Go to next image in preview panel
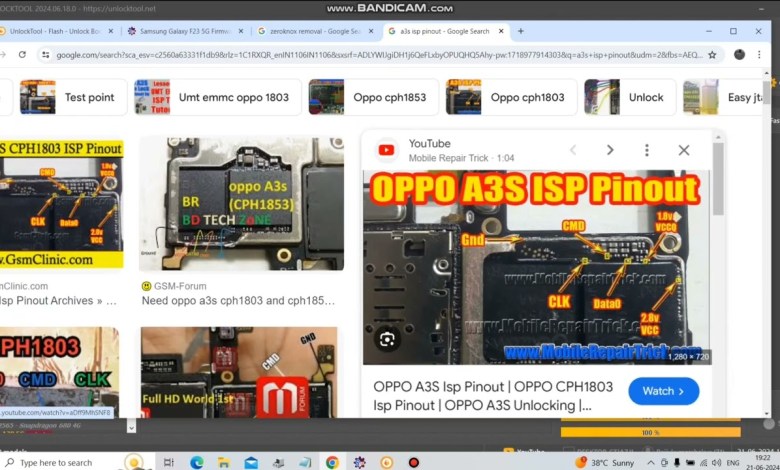Screen dimensions: 780x470 click(x=610, y=150)
